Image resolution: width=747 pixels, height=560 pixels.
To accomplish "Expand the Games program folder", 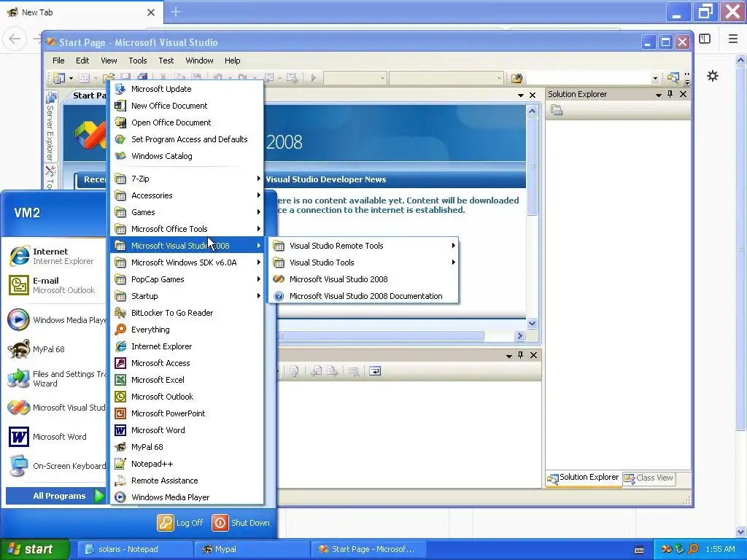I will pos(187,212).
